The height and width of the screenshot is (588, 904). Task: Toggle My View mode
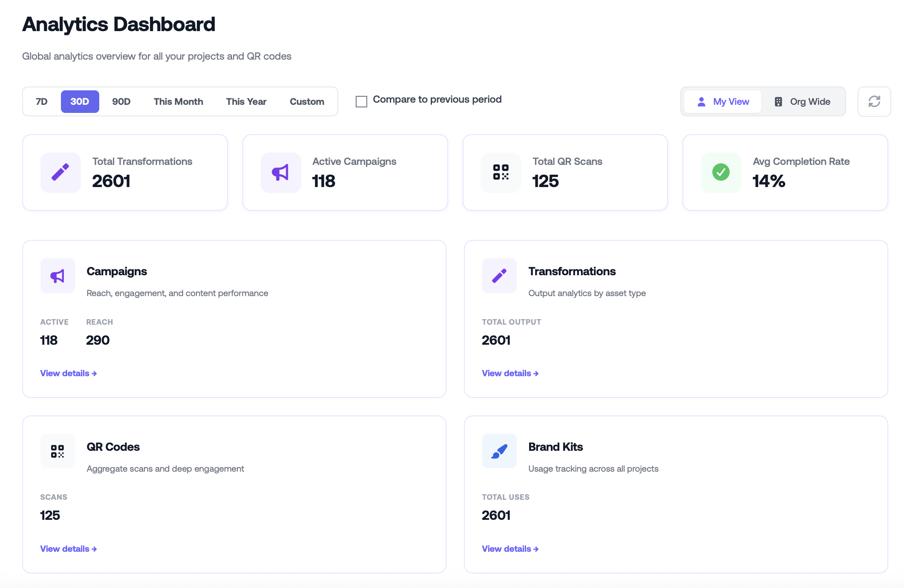[x=723, y=101]
